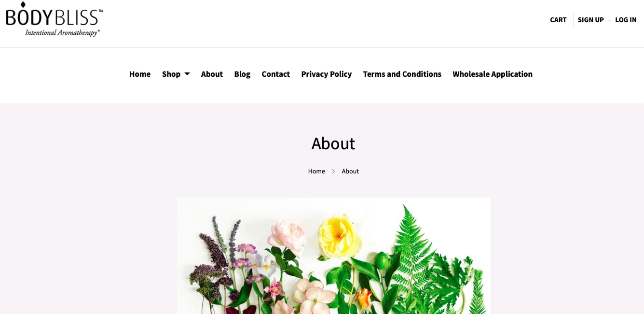Click About in the breadcrumb trail
The image size is (644, 314).
(350, 171)
